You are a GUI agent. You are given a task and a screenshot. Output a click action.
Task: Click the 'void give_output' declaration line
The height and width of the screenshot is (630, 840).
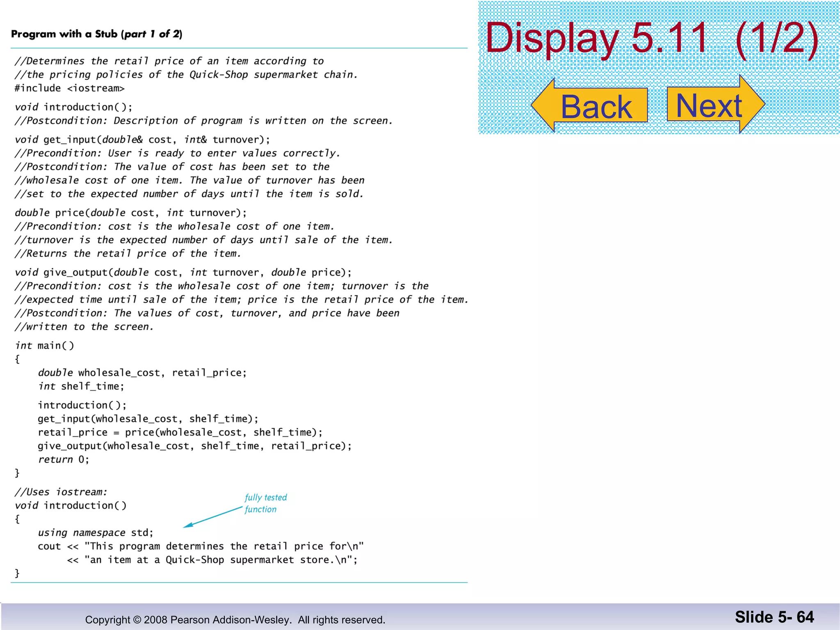(183, 272)
